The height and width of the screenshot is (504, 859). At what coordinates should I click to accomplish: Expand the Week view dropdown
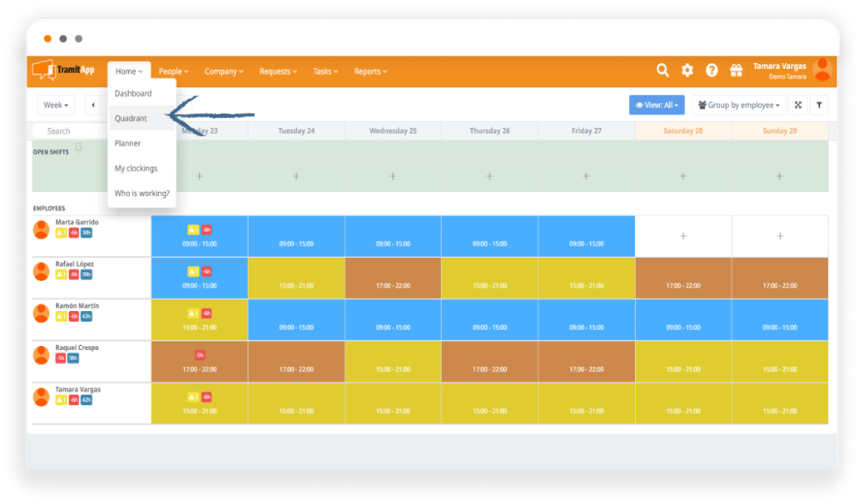point(56,106)
